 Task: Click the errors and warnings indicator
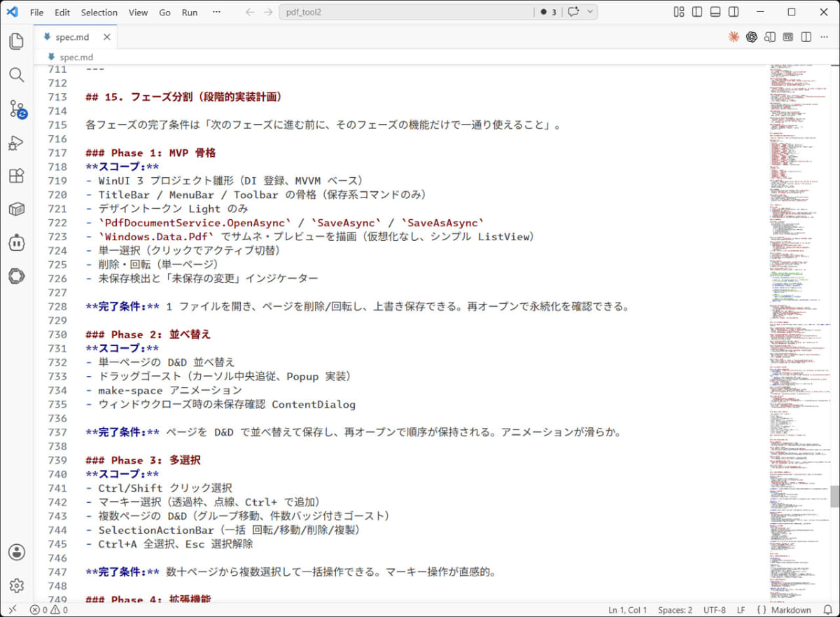click(49, 610)
